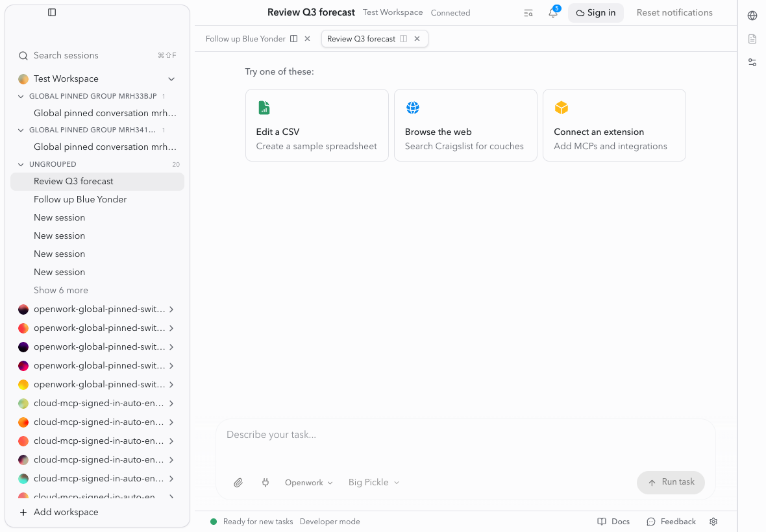Switch to Follow up Blue Yonder tab
The width and height of the screenshot is (766, 532).
pyautogui.click(x=246, y=38)
